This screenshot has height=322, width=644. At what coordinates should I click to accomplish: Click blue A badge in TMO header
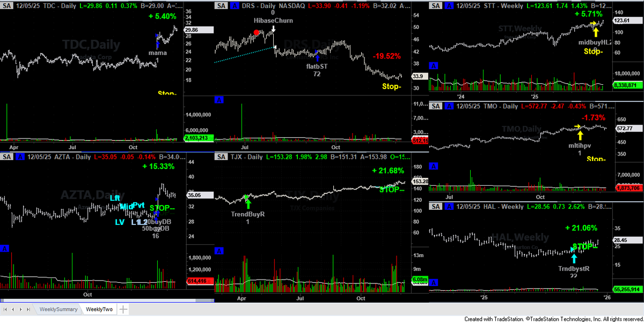(x=448, y=106)
